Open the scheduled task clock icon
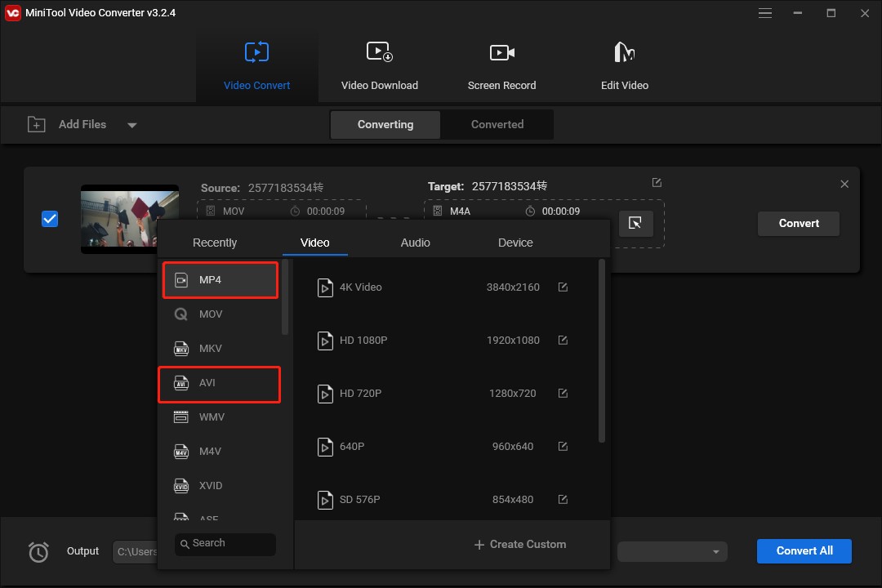 coord(38,551)
